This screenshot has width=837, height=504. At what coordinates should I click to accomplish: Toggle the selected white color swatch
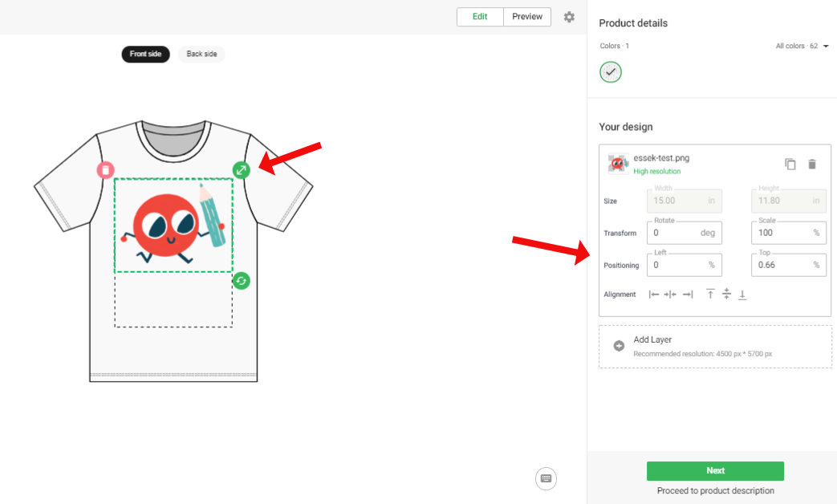coord(611,72)
